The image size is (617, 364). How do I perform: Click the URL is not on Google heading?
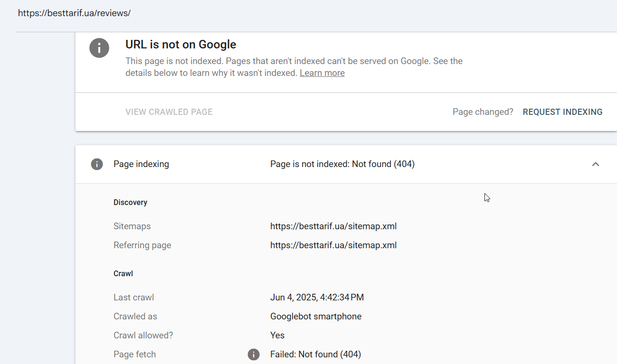(x=180, y=45)
